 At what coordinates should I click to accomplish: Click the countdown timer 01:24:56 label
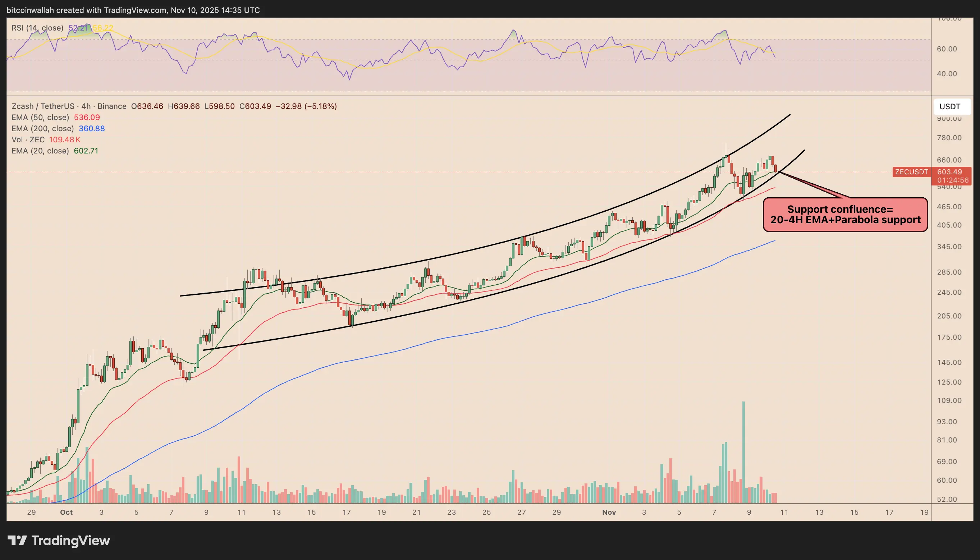click(952, 180)
